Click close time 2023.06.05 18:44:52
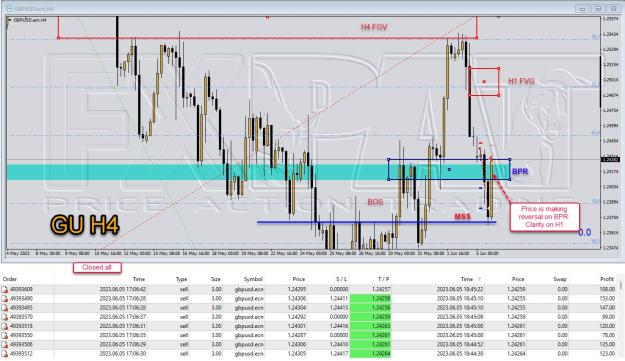 pyautogui.click(x=460, y=345)
